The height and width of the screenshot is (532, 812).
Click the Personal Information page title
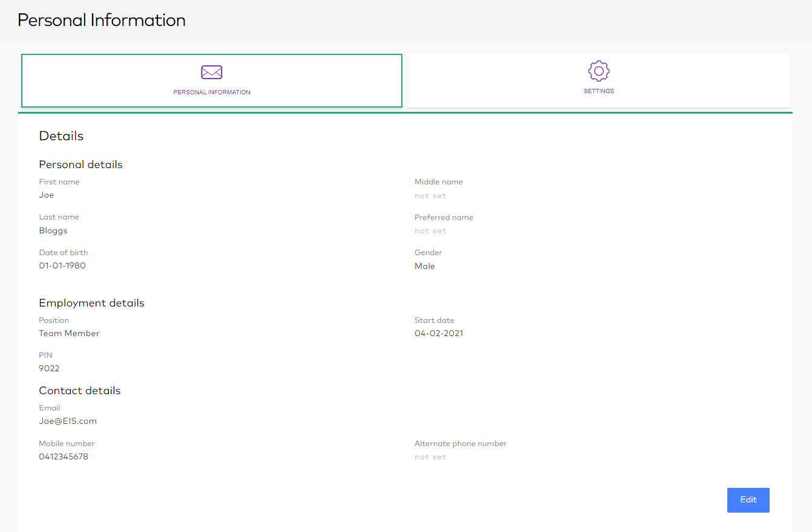tap(102, 21)
